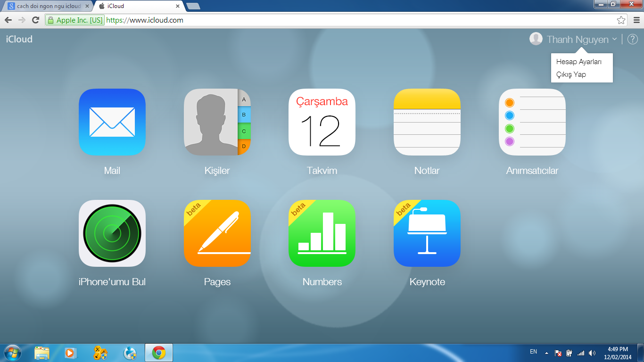This screenshot has height=362, width=644.
Task: Launch the Pages beta app icon
Action: (x=217, y=233)
